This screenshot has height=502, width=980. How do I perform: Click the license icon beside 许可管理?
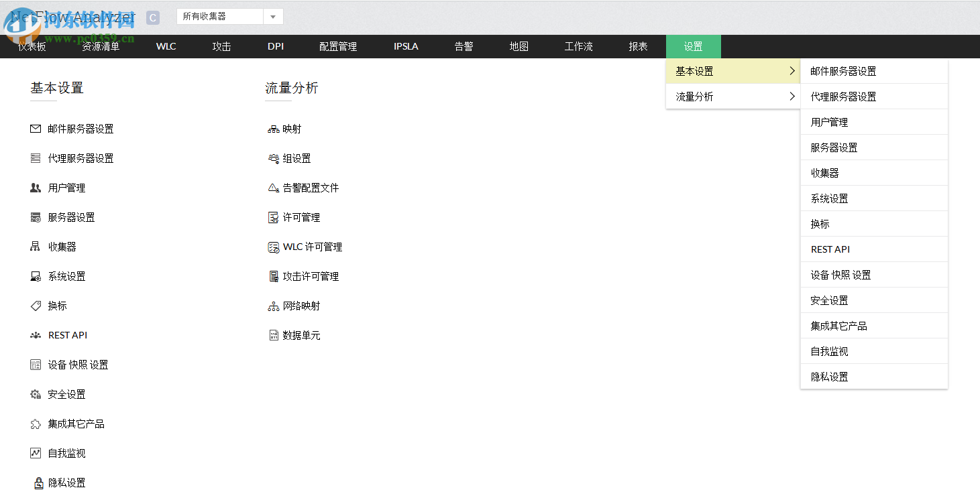tap(274, 217)
